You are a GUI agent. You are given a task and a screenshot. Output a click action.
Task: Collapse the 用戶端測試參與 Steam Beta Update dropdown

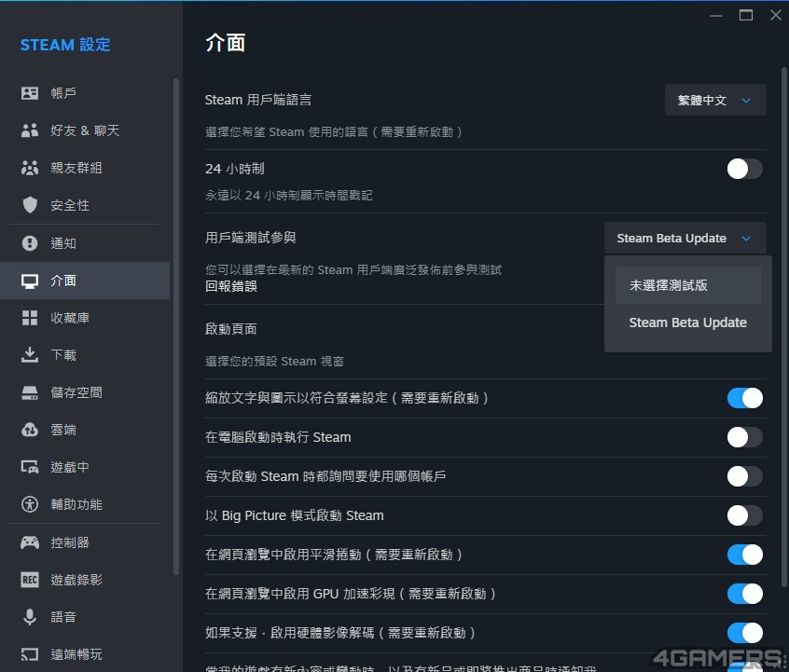tap(685, 238)
